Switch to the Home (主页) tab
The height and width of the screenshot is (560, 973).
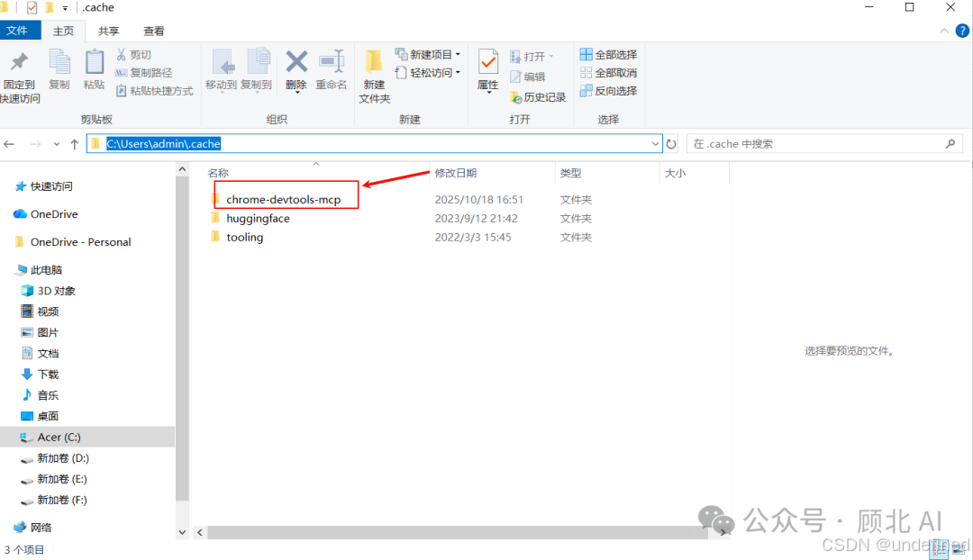[63, 31]
